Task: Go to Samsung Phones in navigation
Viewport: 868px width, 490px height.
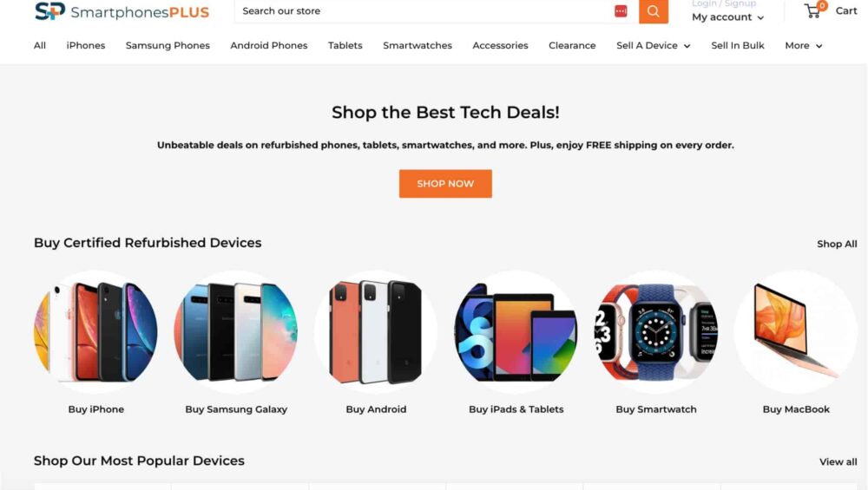Action: click(x=168, y=45)
